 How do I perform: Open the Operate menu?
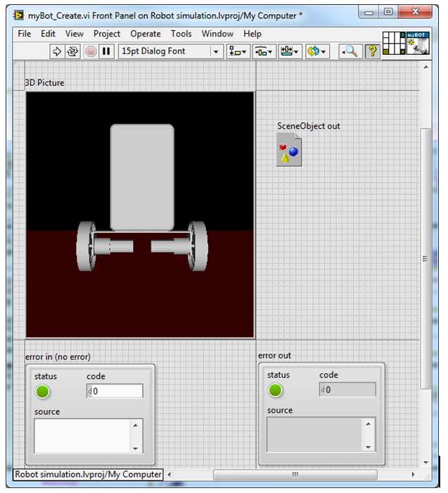point(146,34)
